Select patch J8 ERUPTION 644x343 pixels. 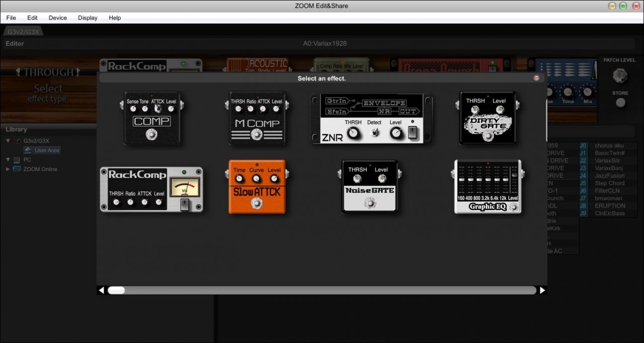click(609, 206)
